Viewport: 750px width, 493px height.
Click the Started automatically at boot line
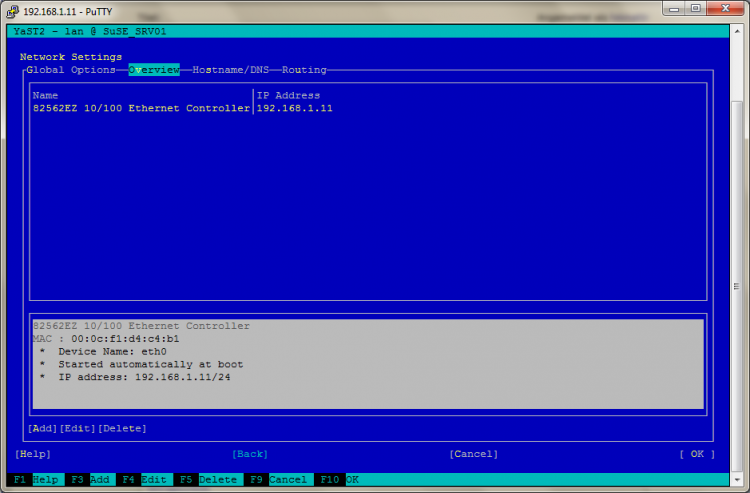tap(151, 364)
